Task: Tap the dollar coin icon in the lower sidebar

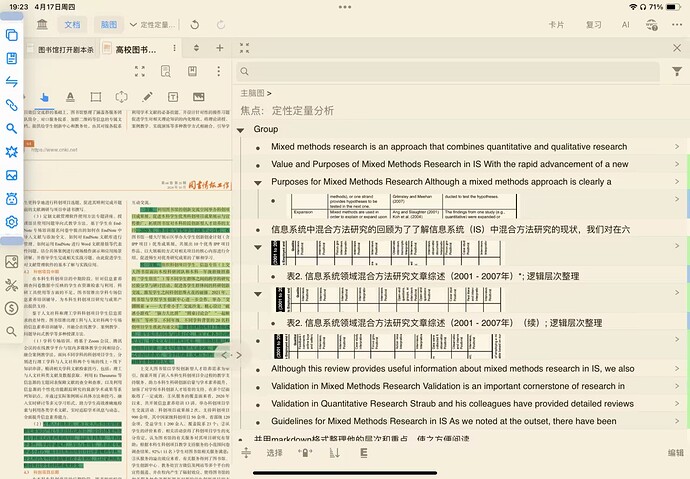Action: coord(11,308)
